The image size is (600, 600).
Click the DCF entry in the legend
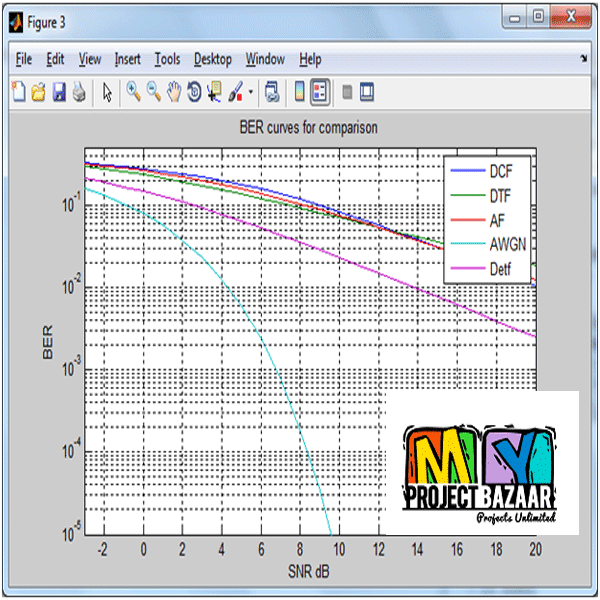(502, 170)
